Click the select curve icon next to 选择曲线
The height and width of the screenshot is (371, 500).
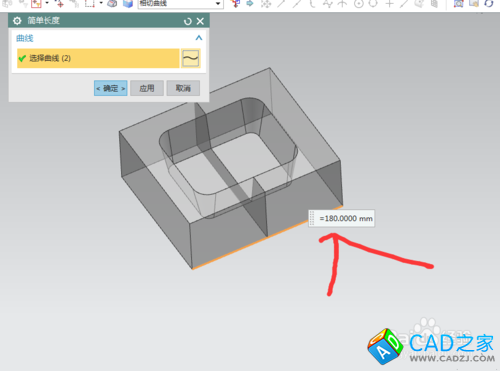(191, 58)
